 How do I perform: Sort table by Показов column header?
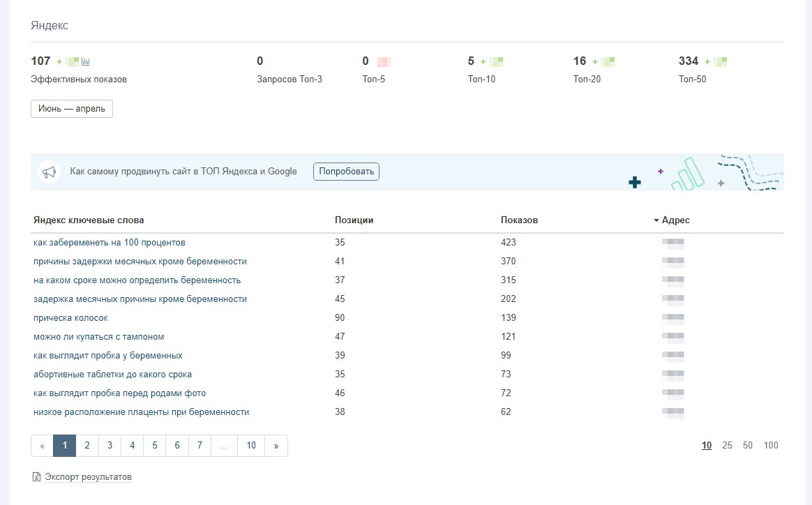tap(519, 220)
